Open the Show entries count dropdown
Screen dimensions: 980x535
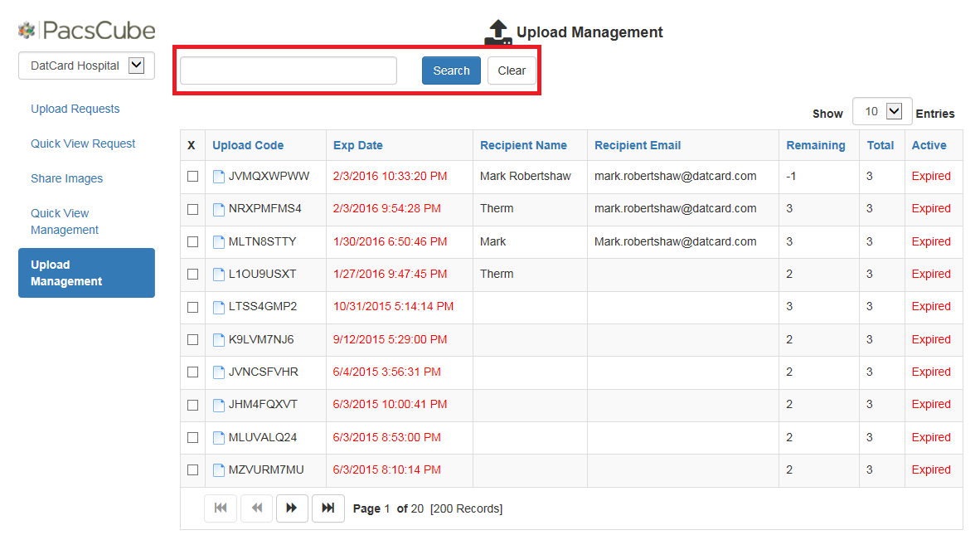[x=882, y=111]
